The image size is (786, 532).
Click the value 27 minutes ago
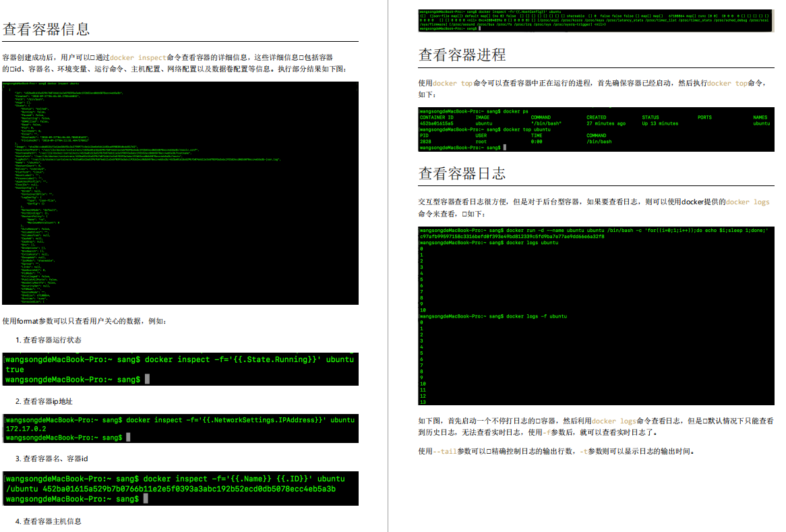(x=606, y=123)
